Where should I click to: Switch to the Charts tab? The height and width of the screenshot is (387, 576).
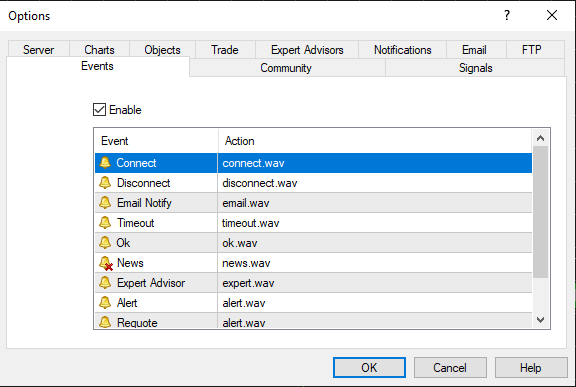99,50
